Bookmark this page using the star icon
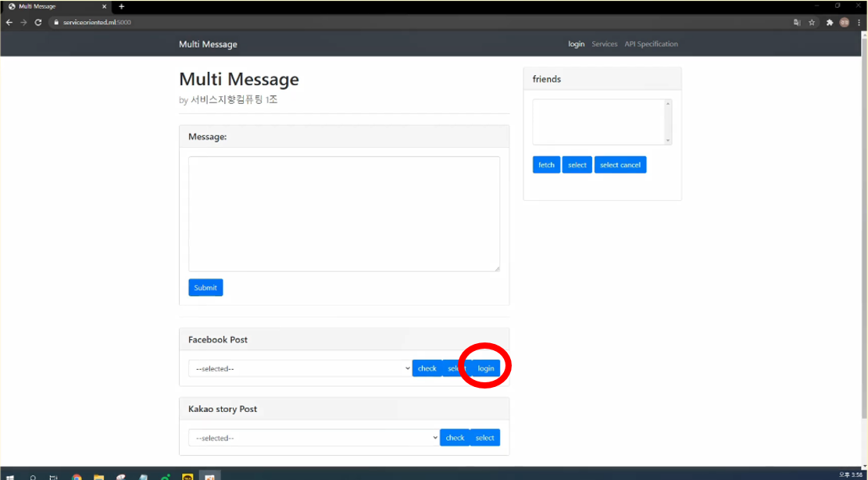Image resolution: width=868 pixels, height=480 pixels. coord(810,23)
